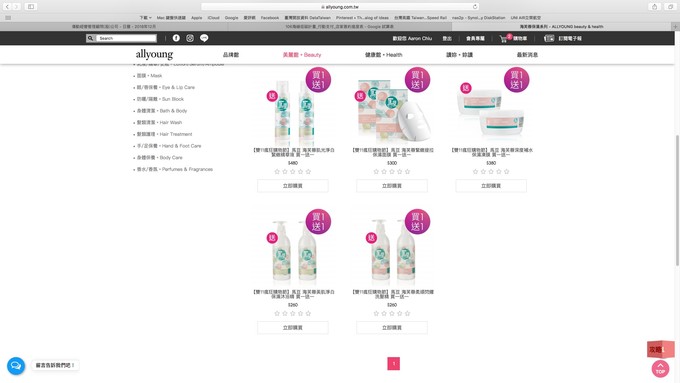Open the Beauty navigation menu
The width and height of the screenshot is (680, 383).
tap(302, 55)
